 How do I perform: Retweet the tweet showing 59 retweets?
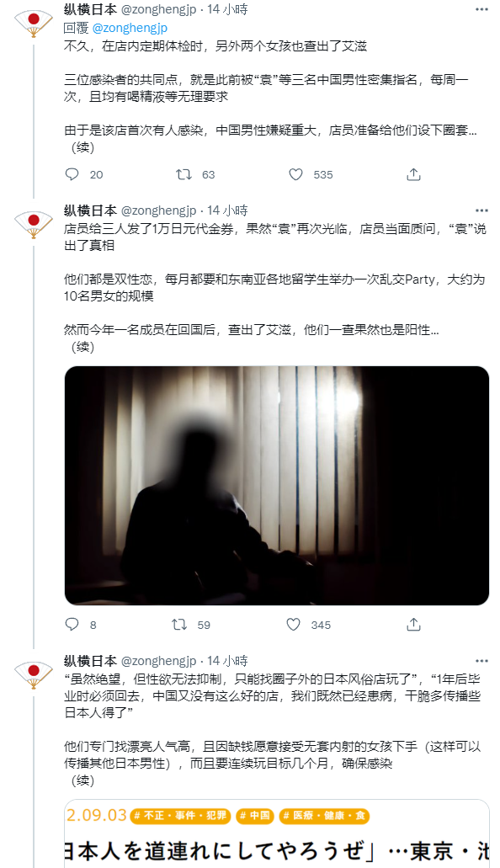[x=179, y=625]
